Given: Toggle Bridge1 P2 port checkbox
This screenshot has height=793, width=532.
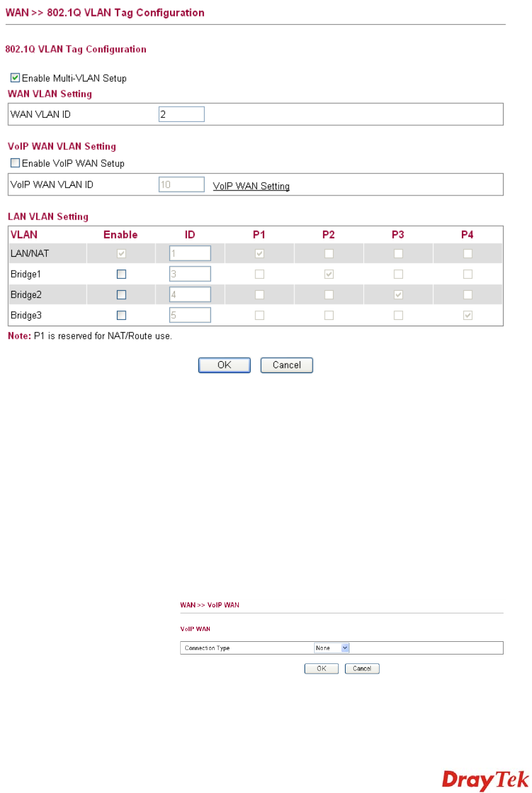Looking at the screenshot, I should tap(329, 274).
